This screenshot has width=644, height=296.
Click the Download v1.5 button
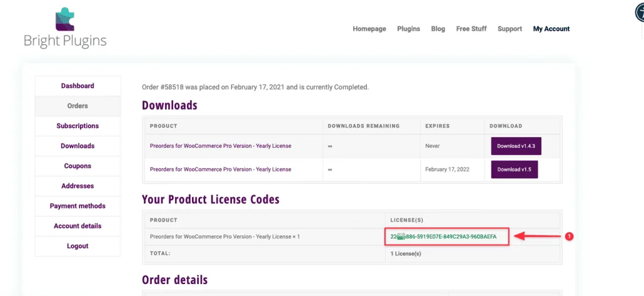[514, 170]
